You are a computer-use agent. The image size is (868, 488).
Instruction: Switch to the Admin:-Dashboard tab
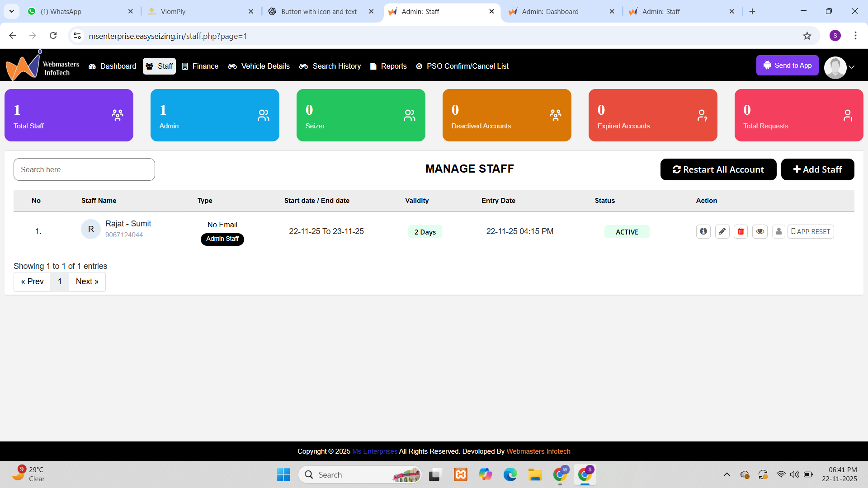561,12
